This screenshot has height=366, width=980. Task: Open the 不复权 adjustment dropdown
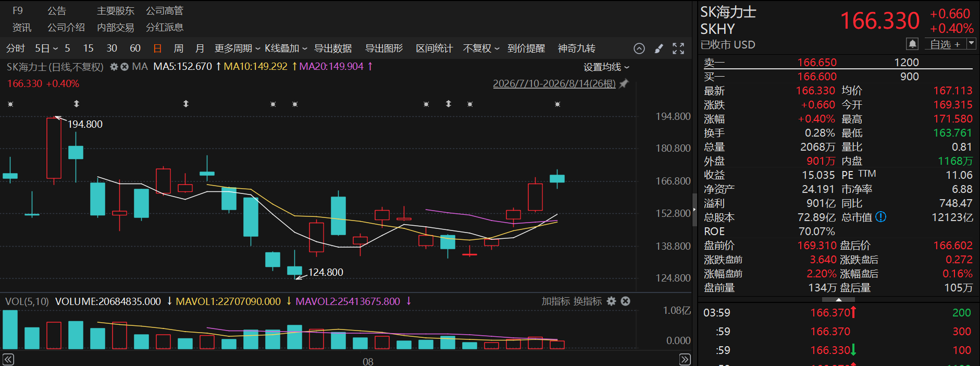481,48
